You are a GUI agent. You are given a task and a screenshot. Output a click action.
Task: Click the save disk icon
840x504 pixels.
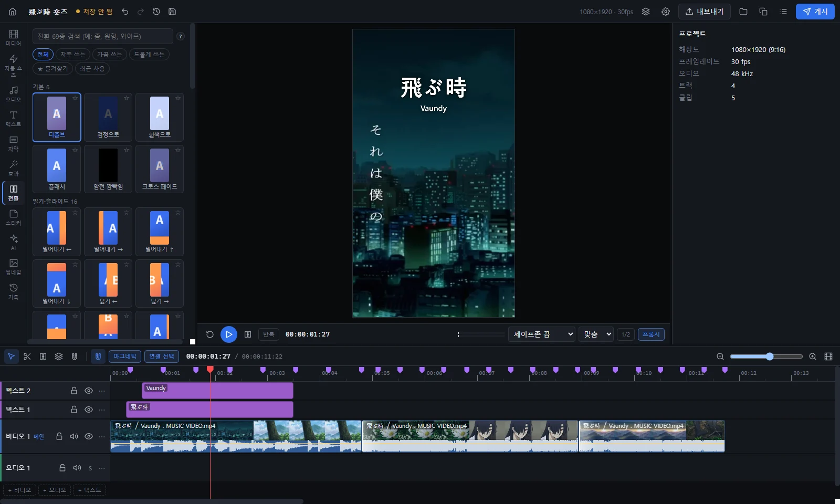coord(172,12)
